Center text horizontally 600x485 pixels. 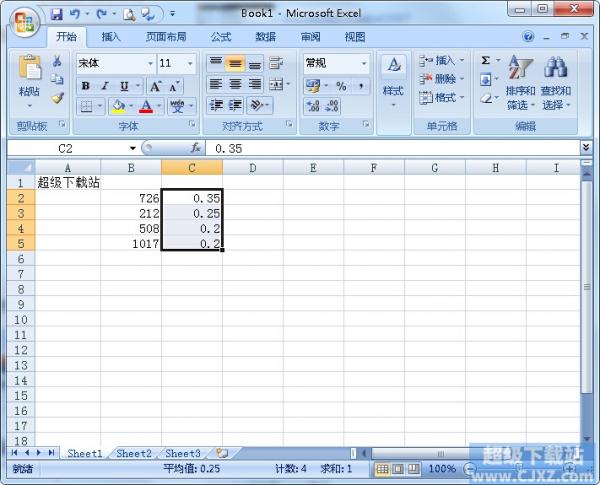(x=235, y=84)
